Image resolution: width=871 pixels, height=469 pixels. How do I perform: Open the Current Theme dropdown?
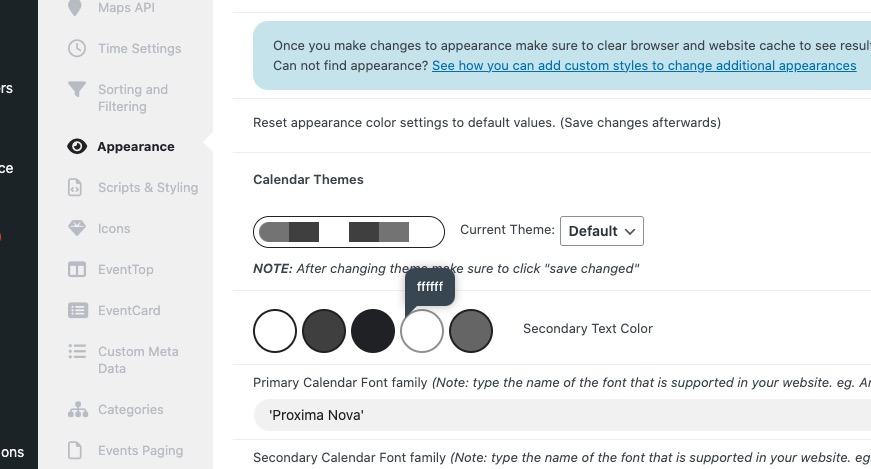pos(602,231)
